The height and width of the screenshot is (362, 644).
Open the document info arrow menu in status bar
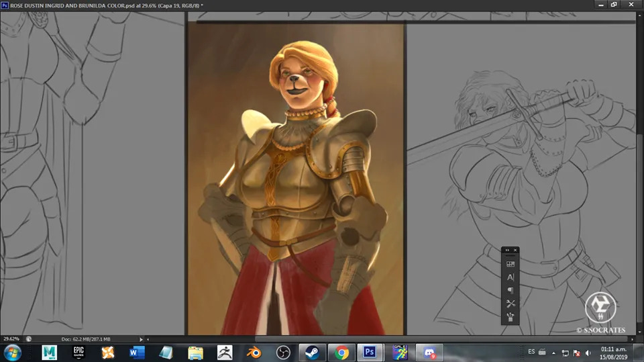(141, 339)
